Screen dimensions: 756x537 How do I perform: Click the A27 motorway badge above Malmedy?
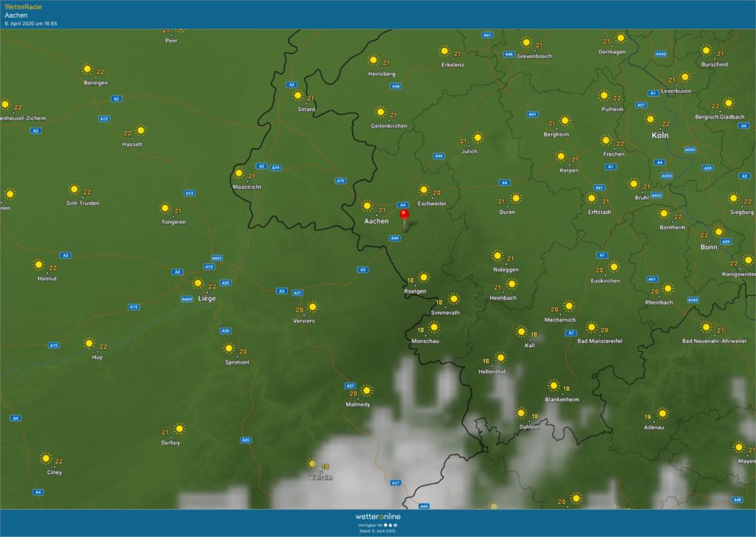(x=351, y=386)
